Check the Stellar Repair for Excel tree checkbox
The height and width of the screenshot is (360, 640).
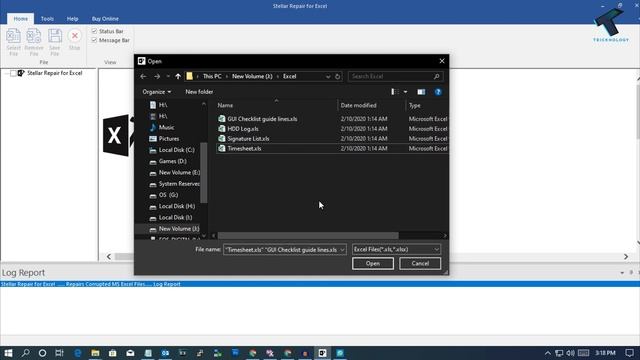[13, 73]
